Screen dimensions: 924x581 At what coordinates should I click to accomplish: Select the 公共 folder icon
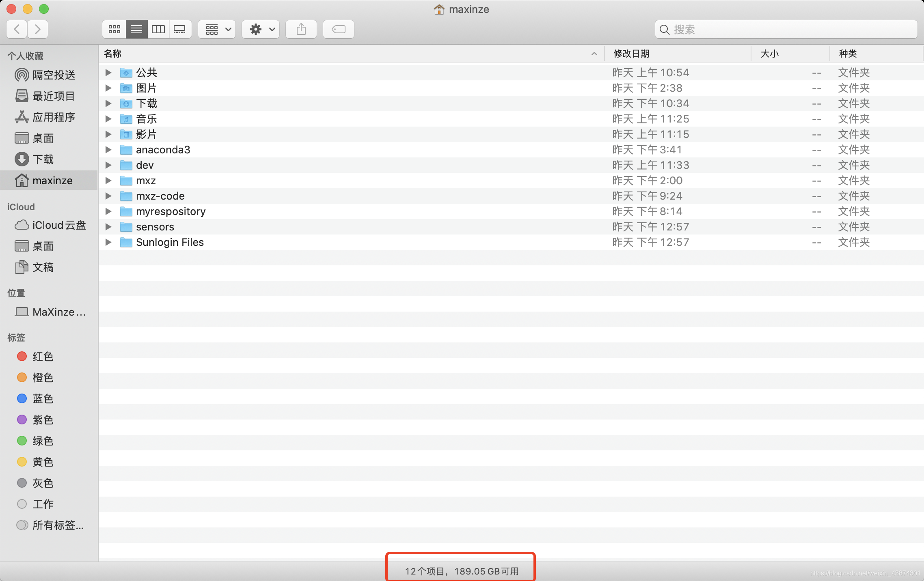[126, 73]
